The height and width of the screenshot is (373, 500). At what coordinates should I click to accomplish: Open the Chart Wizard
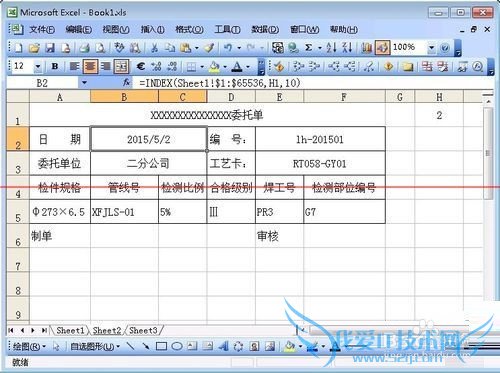pyautogui.click(x=366, y=48)
